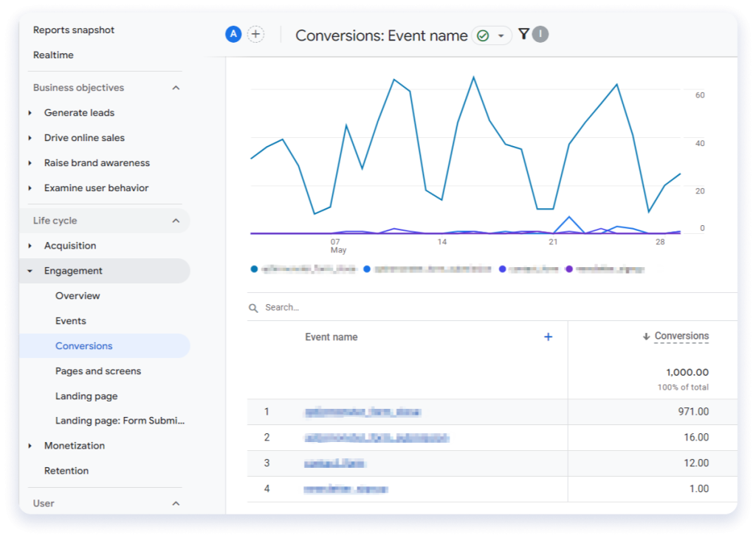Click the Conversions column header link
Viewport: 756px width, 538px height.
(x=681, y=335)
